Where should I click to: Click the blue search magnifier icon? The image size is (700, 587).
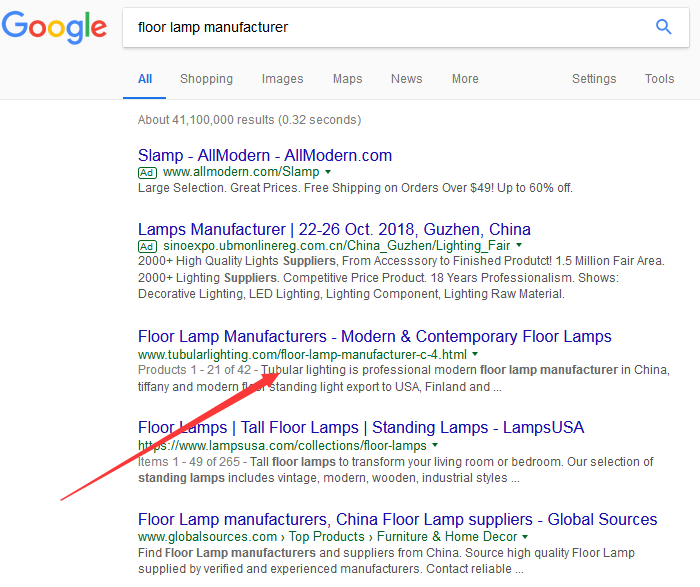(663, 27)
